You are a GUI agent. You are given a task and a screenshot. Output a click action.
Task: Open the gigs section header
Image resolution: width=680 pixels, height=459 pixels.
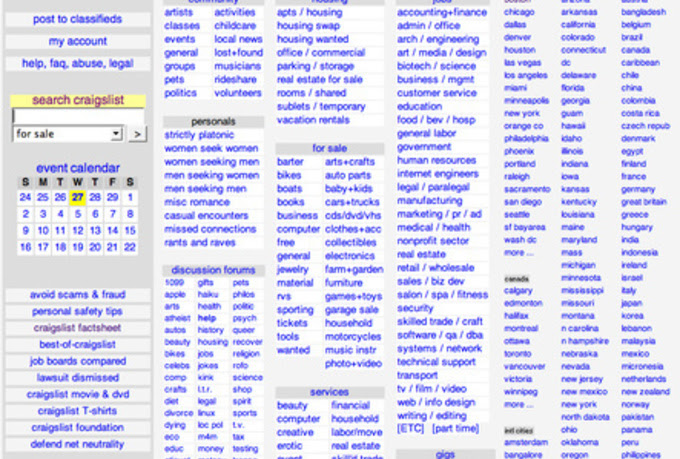point(445,454)
